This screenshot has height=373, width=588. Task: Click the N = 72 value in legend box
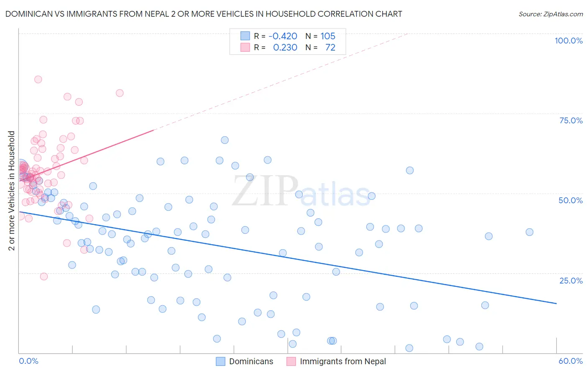click(x=320, y=47)
